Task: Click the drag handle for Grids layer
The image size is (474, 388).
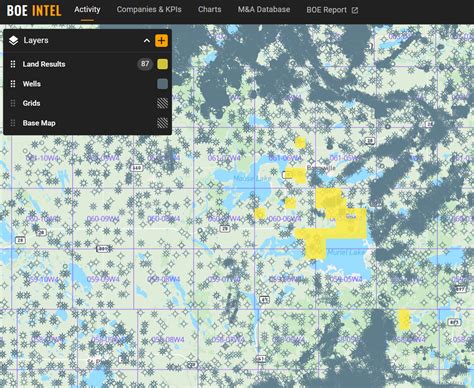Action: 13,103
